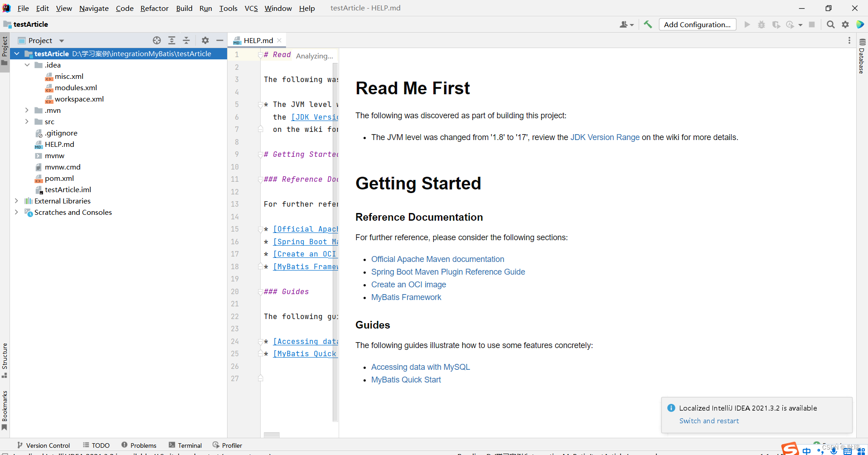The width and height of the screenshot is (868, 455).
Task: Hide the Project tool window
Action: (220, 40)
